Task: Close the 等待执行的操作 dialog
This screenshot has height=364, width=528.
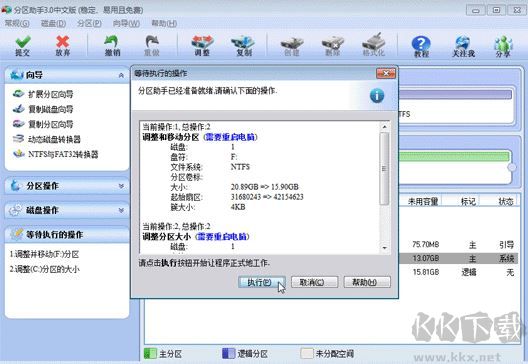Action: tap(386, 73)
